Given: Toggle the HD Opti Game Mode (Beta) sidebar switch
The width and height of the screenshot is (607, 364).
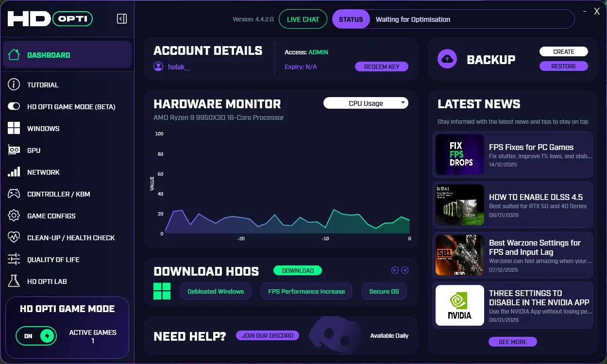Looking at the screenshot, I should click(14, 107).
